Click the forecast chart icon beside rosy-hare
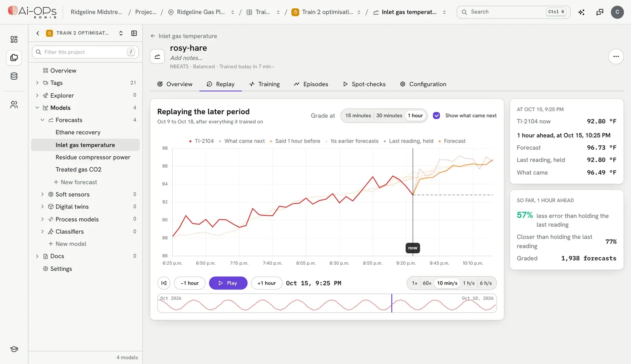Viewport: 631px width, 364px height. pos(157,56)
